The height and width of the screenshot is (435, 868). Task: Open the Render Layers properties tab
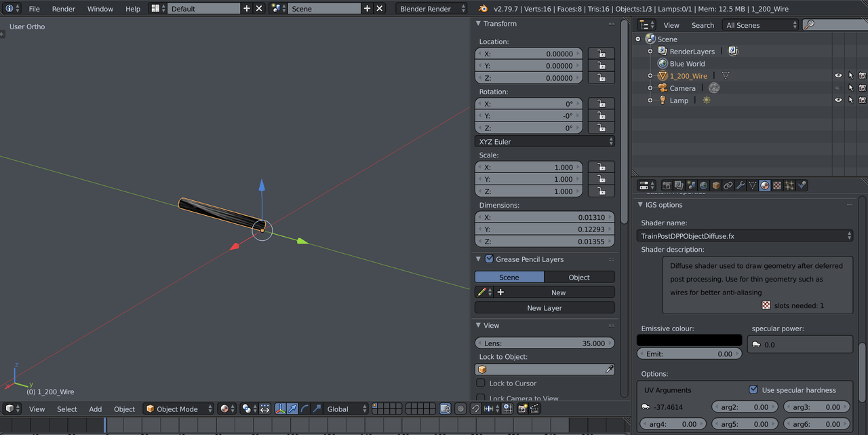click(679, 185)
